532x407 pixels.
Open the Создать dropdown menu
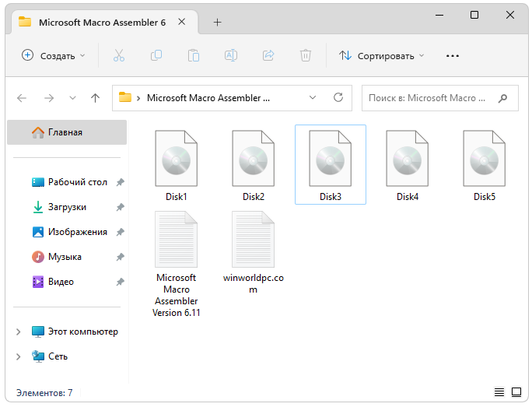tap(53, 56)
